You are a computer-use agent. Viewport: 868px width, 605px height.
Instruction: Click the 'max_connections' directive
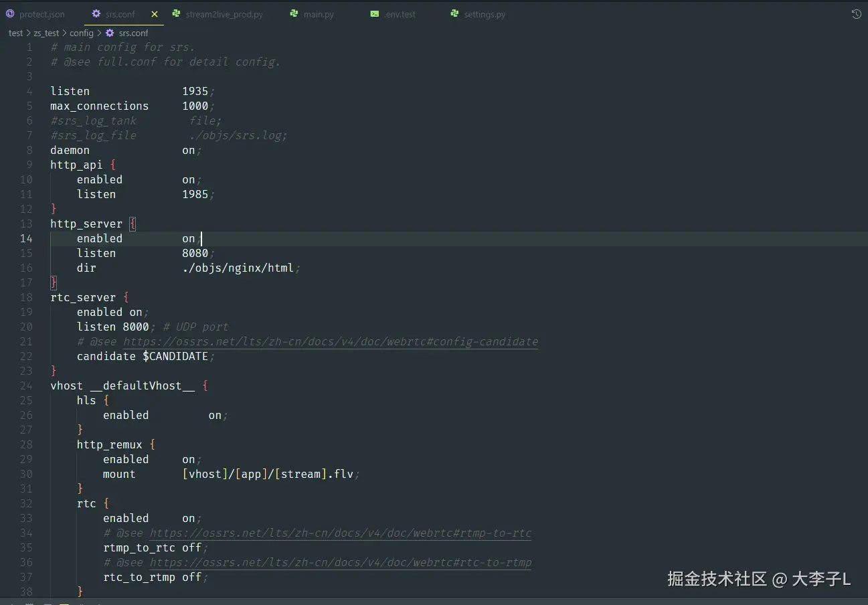click(100, 106)
